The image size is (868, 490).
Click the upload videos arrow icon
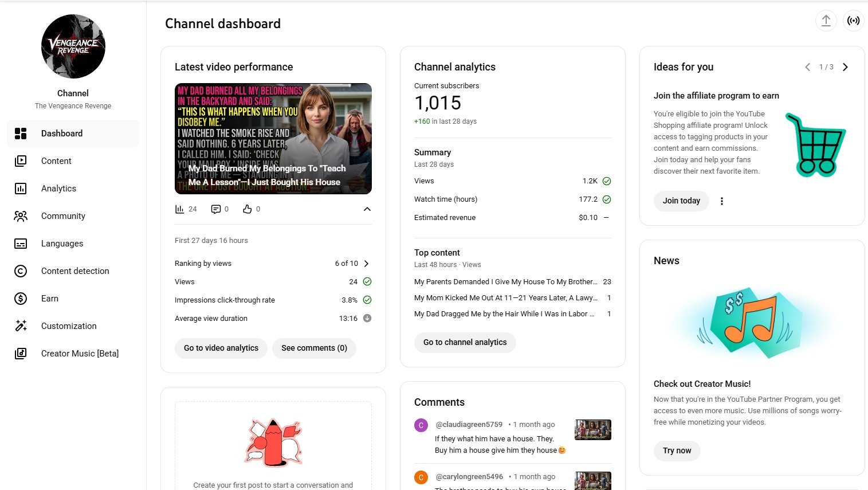tap(826, 21)
